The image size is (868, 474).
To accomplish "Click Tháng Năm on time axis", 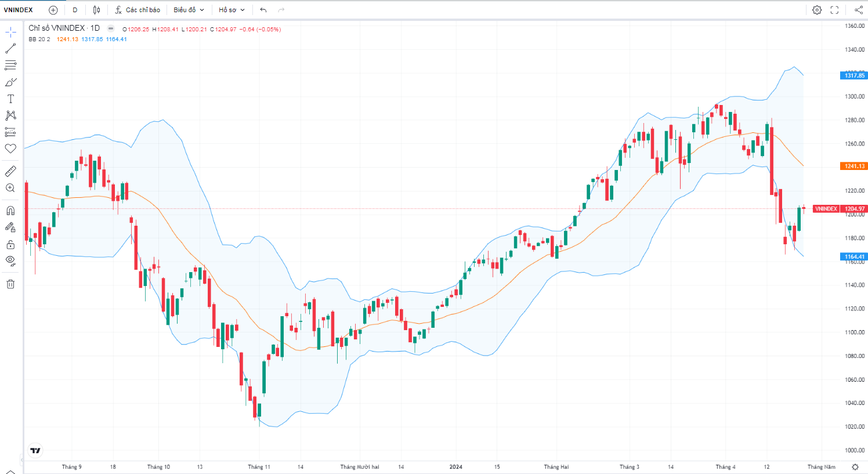I will [x=822, y=467].
